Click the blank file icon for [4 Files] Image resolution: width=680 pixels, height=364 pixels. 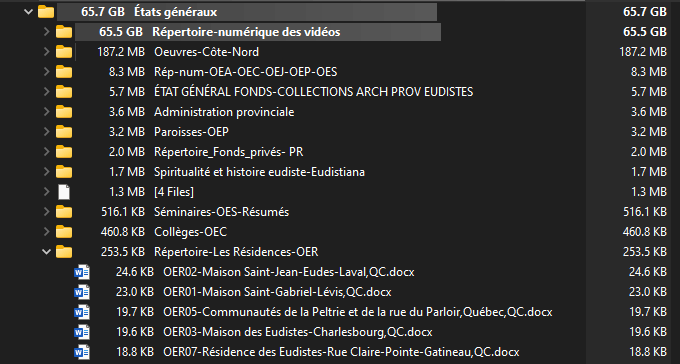click(64, 192)
